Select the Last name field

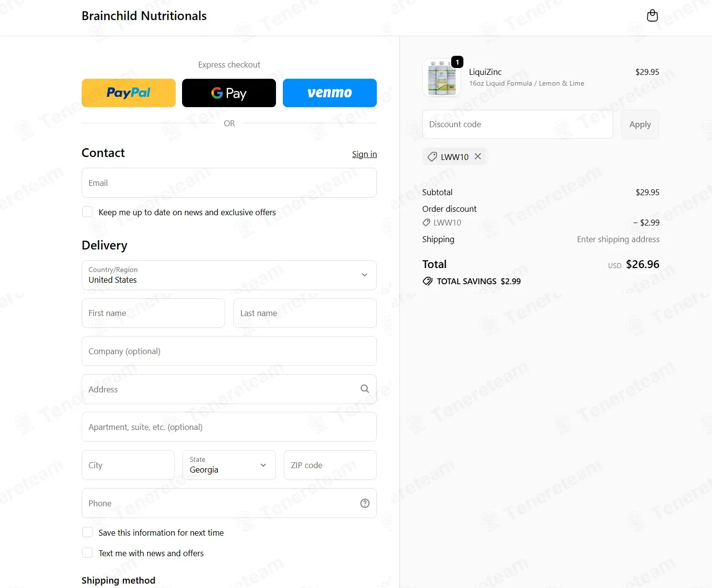point(305,313)
